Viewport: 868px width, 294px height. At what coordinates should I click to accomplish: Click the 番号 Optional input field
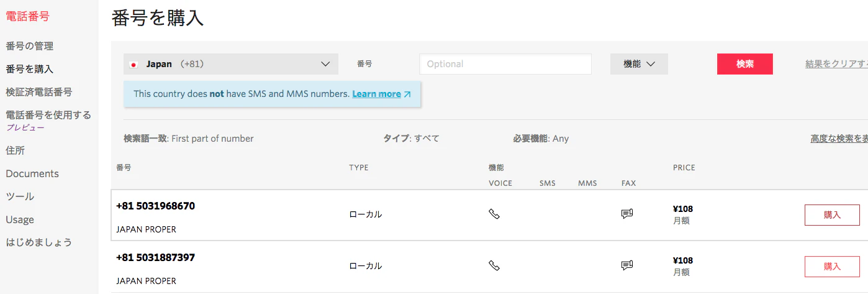pos(505,64)
